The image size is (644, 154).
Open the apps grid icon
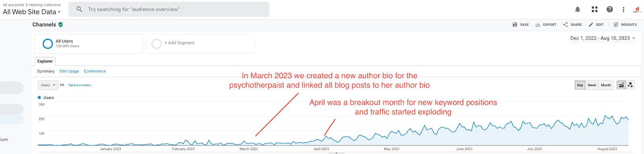click(594, 9)
